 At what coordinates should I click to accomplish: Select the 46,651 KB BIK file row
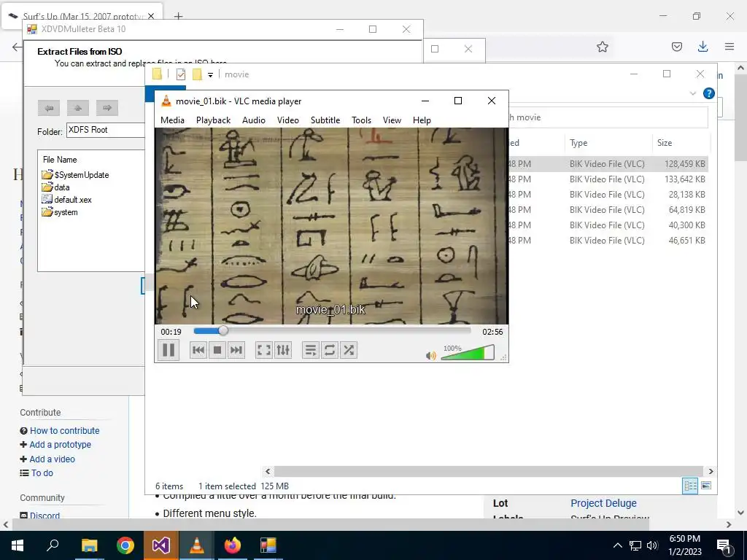[x=608, y=240]
